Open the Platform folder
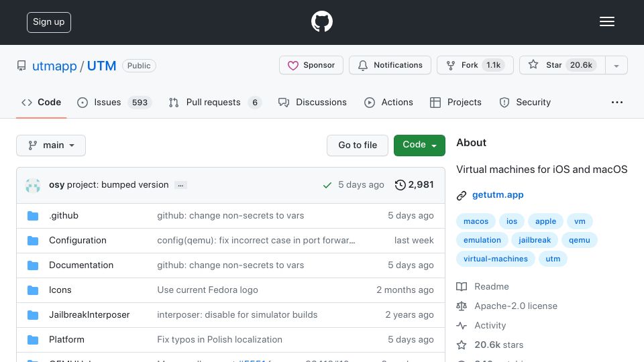 (66, 339)
